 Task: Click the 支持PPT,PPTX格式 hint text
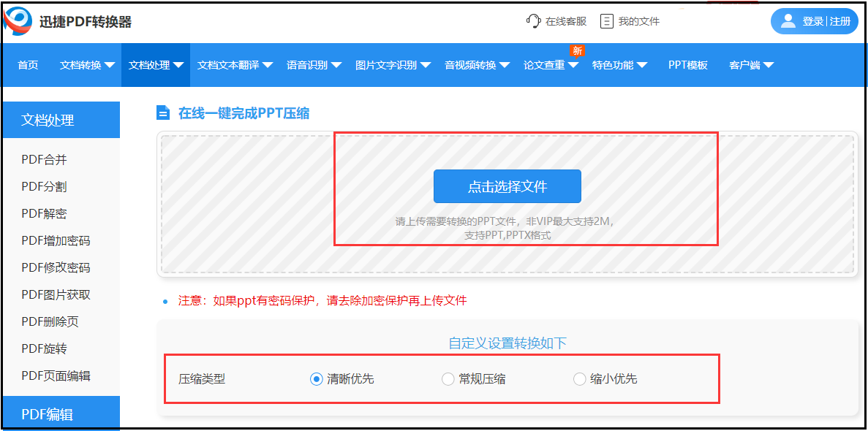(x=507, y=235)
